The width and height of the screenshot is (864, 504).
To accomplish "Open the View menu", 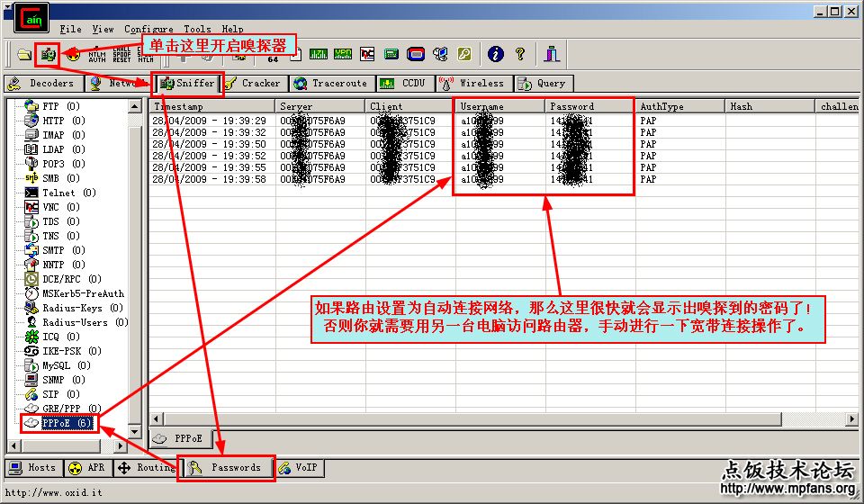I will (x=103, y=29).
